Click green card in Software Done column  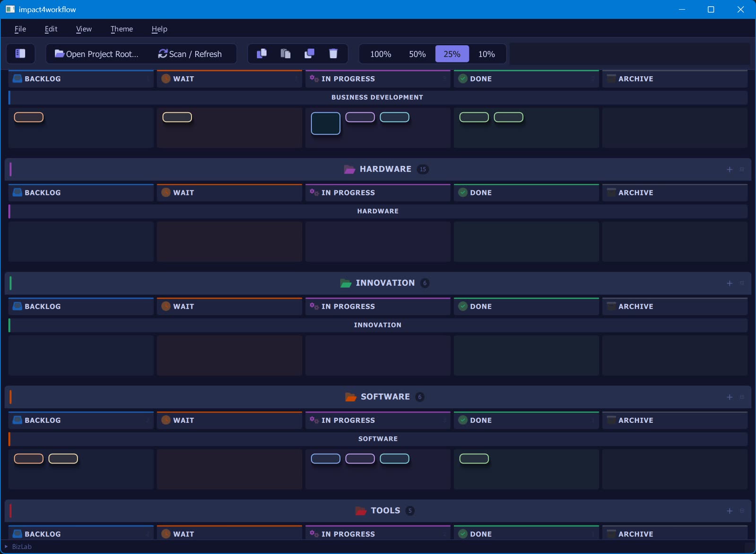coord(474,459)
